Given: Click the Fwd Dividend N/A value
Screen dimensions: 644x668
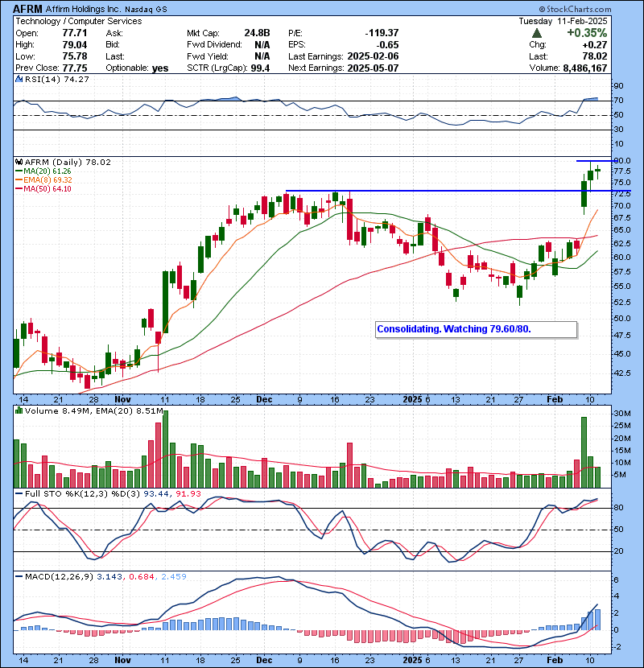Looking at the screenshot, I should [262, 45].
